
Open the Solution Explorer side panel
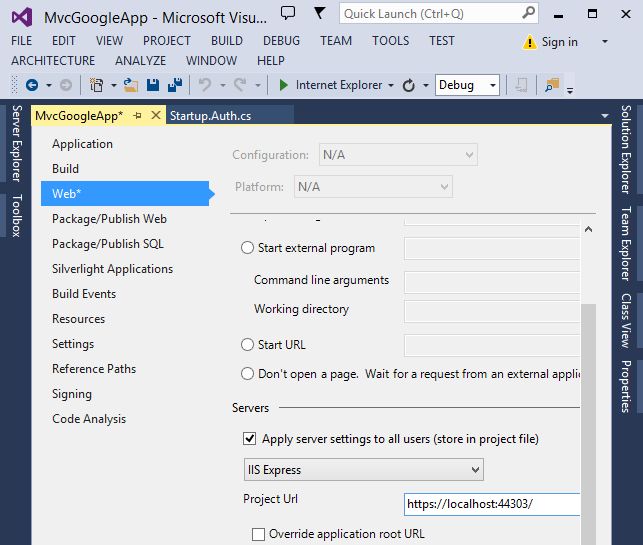[x=626, y=149]
